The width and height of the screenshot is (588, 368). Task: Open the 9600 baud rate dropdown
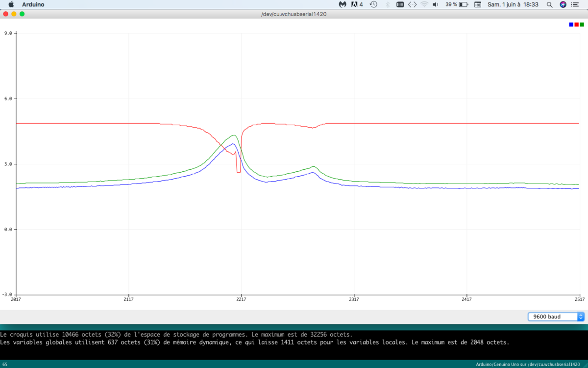[556, 316]
